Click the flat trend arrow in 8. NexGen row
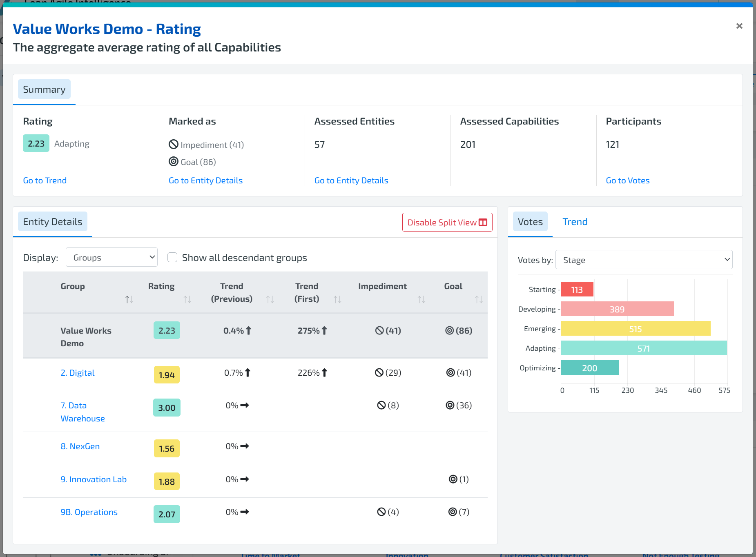This screenshot has height=557, width=756. click(245, 446)
